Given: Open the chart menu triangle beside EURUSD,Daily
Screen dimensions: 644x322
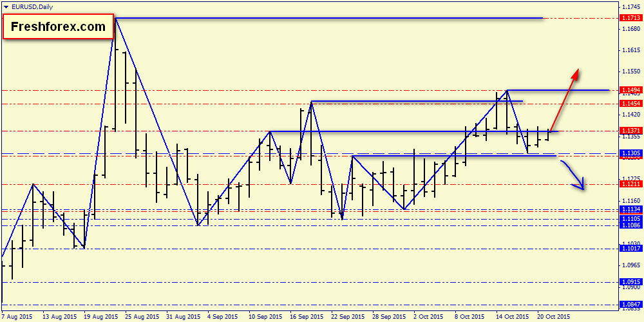Looking at the screenshot, I should 6,7.
